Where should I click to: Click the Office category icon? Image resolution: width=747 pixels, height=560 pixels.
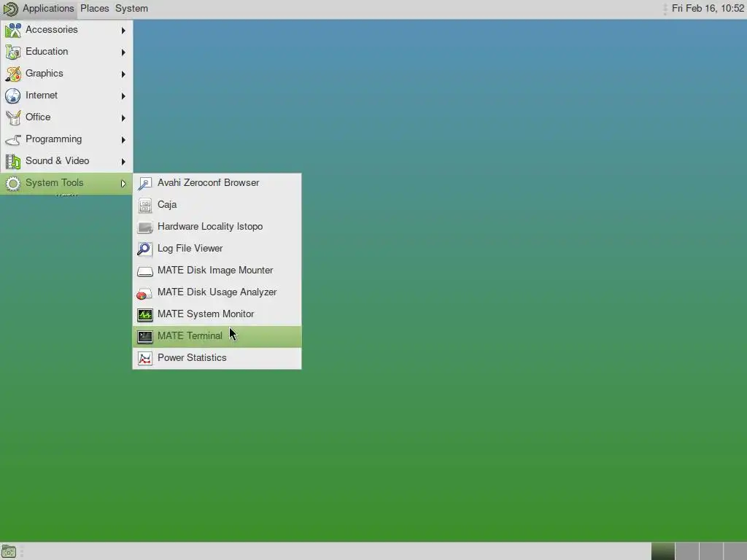pos(13,117)
